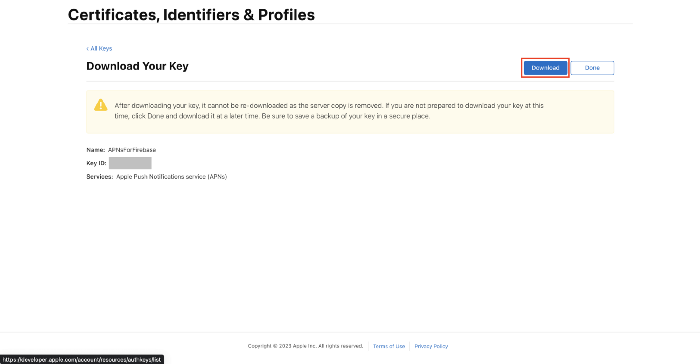Open the Privacy Policy link

pyautogui.click(x=431, y=346)
